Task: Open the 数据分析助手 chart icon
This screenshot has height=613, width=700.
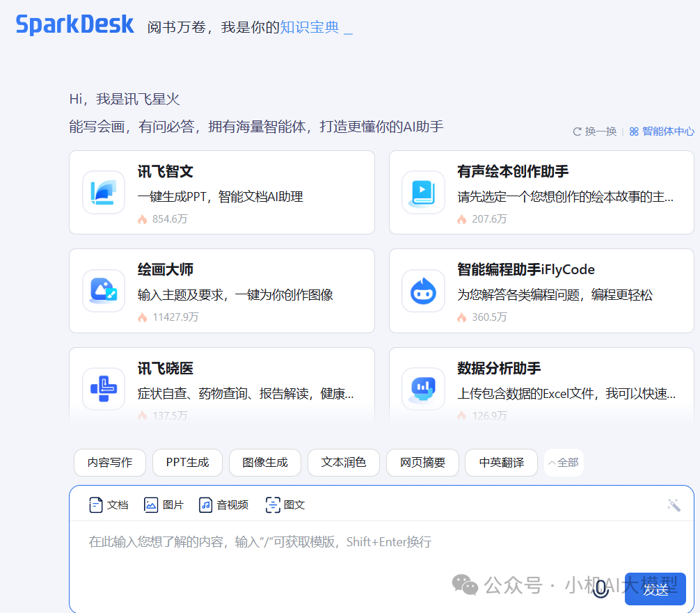Action: coord(423,389)
